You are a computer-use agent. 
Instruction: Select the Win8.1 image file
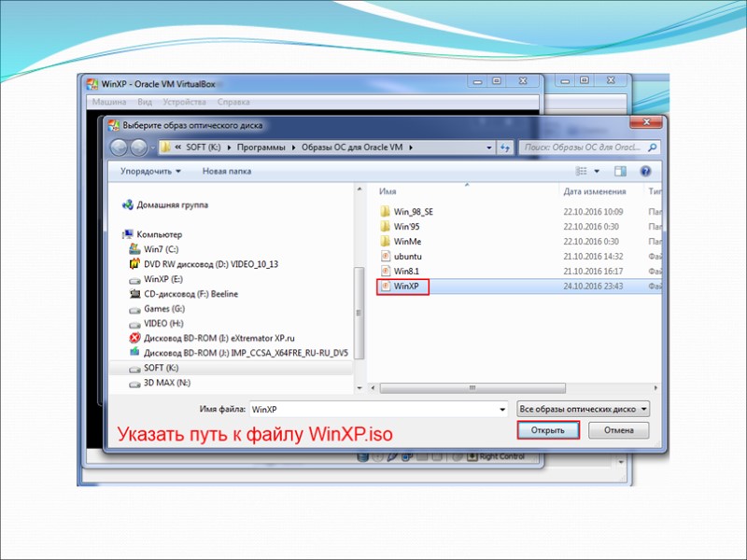[401, 271]
